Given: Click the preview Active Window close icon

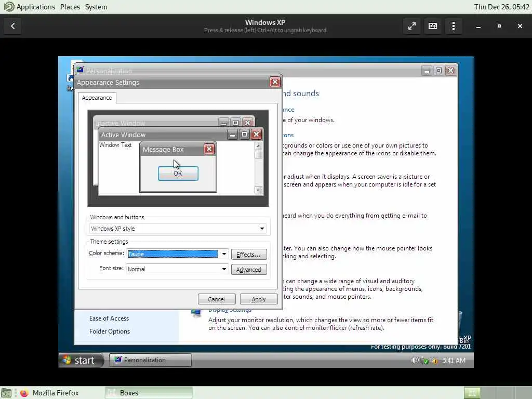Looking at the screenshot, I should pyautogui.click(x=257, y=135).
